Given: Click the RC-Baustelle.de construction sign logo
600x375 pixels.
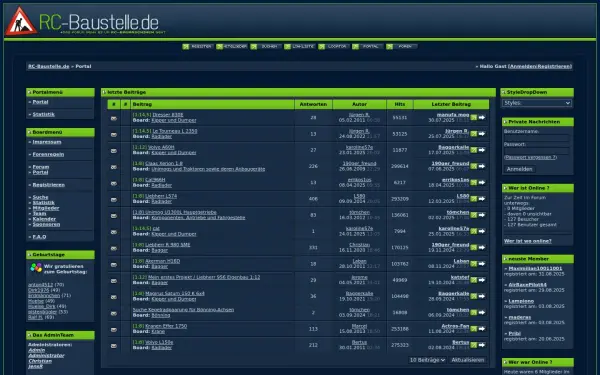Looking at the screenshot, I should (x=21, y=21).
